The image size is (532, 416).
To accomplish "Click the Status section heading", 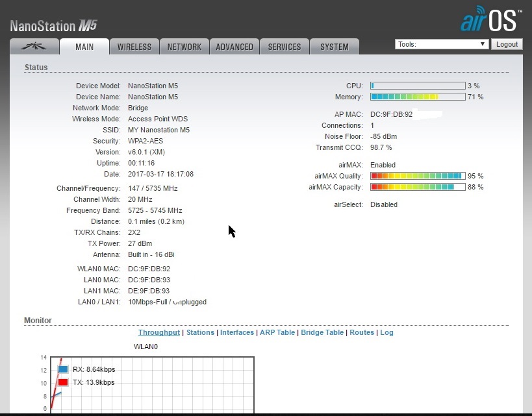I will pos(36,67).
